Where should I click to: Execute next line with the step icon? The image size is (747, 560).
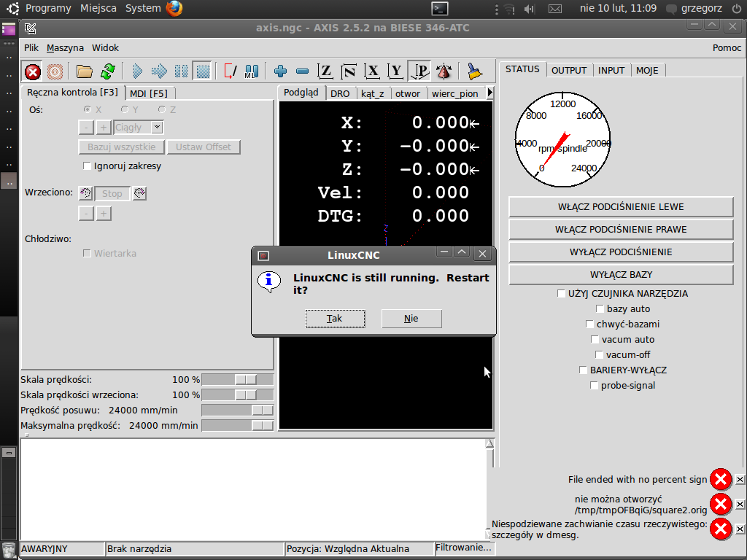click(158, 71)
